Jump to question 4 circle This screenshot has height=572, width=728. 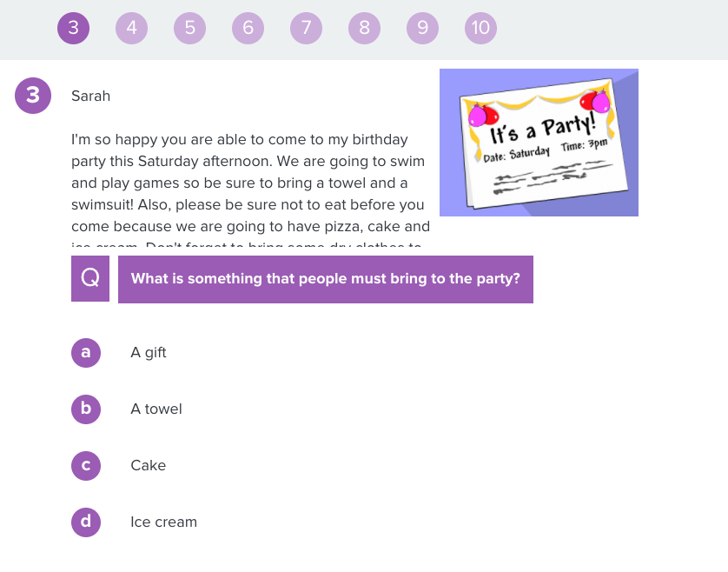click(131, 28)
